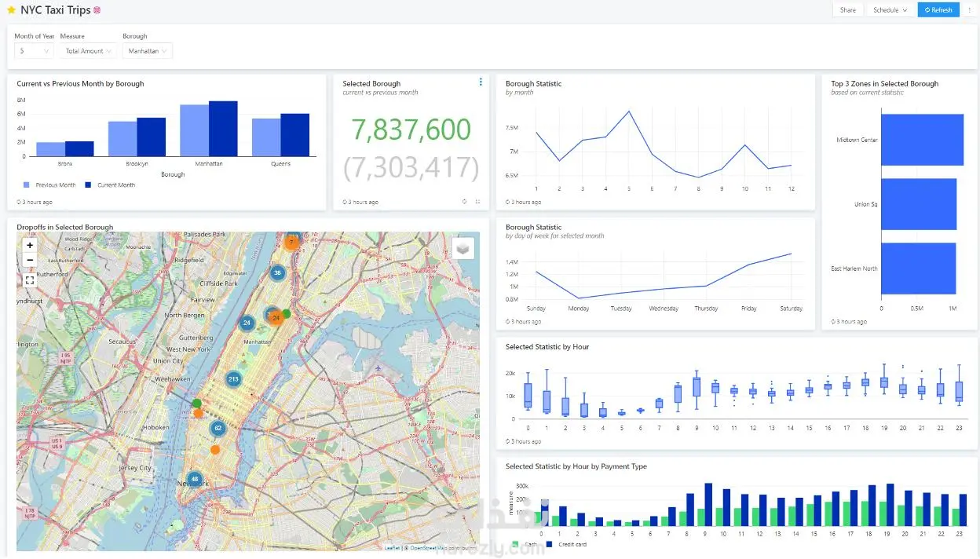This screenshot has height=559, width=980.
Task: Open the Schedule dropdown menu
Action: 890,10
